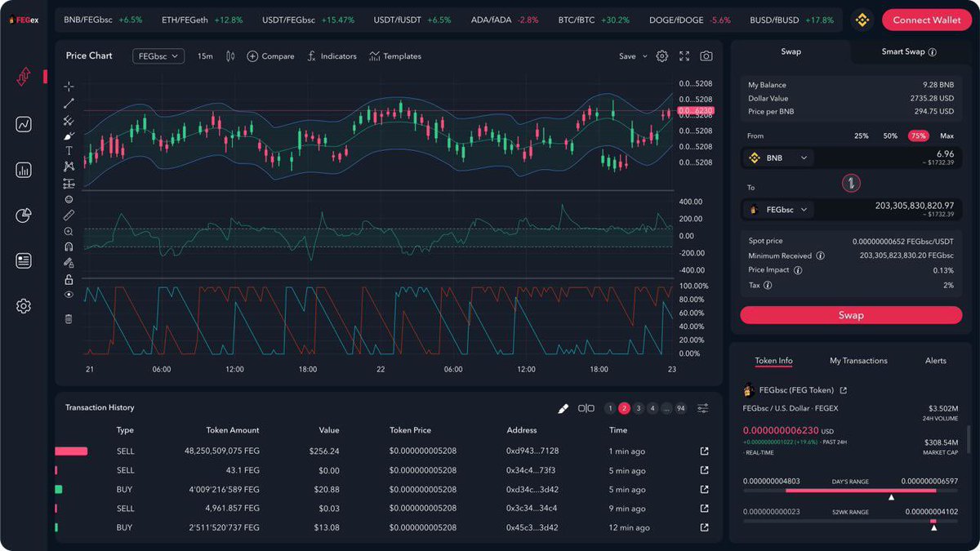Open settings gear in left sidebar

point(23,306)
